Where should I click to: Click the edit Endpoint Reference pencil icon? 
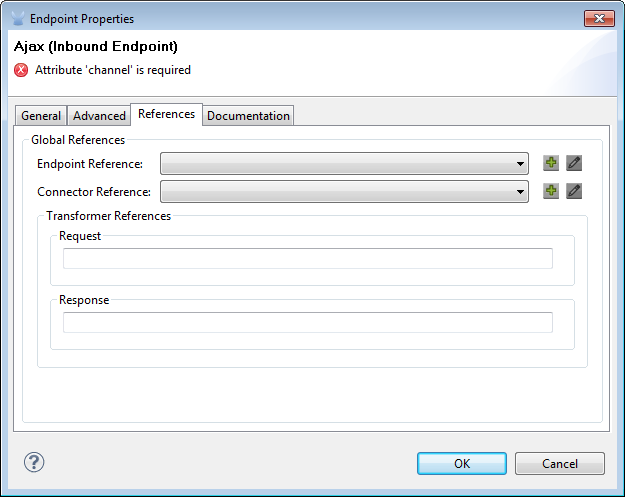pyautogui.click(x=574, y=163)
